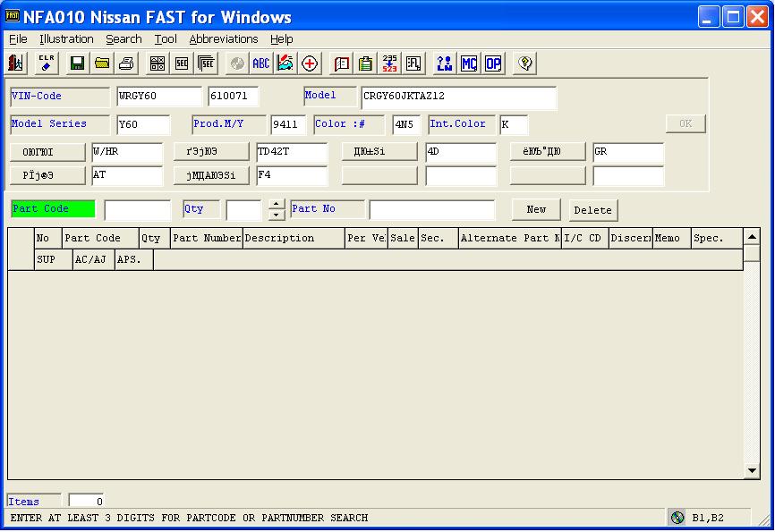This screenshot has width=775, height=532.
Task: Click the Color field 4N5
Action: tap(406, 124)
